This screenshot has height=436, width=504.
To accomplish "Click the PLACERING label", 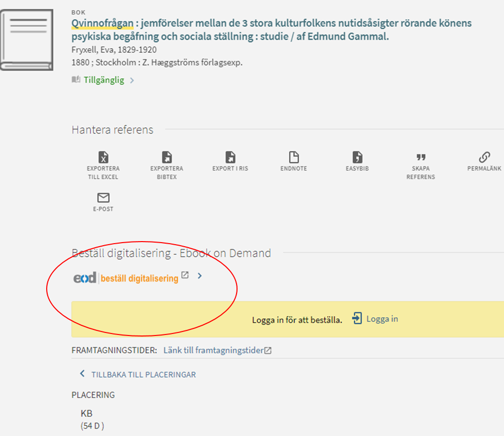I will tap(93, 395).
